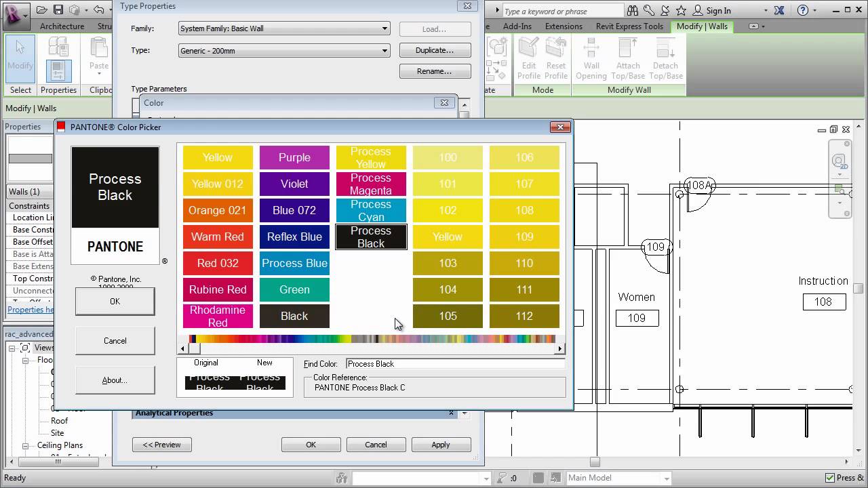The height and width of the screenshot is (488, 868).
Task: Click the Open file icon in quick access toolbar
Action: 42,9
